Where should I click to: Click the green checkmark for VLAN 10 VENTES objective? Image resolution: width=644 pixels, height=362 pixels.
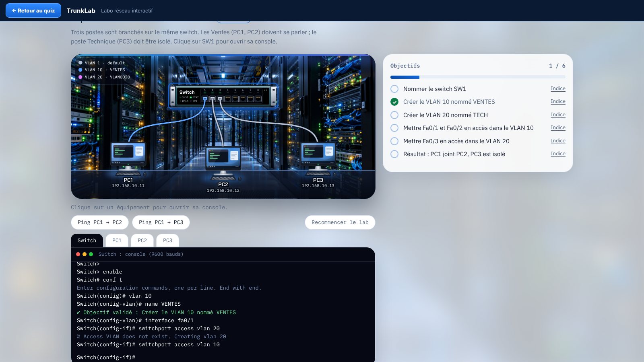[394, 102]
